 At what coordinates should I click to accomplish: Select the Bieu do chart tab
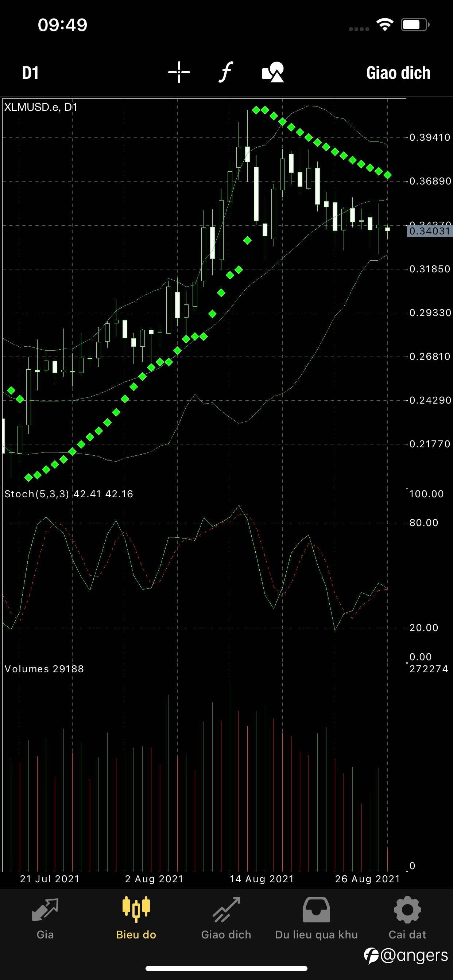tap(136, 918)
